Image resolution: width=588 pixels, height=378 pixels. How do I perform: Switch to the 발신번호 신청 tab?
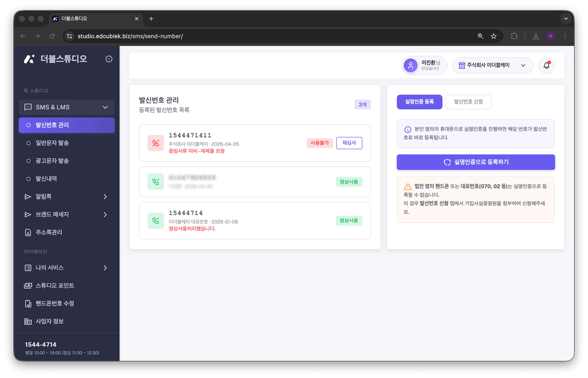click(468, 102)
